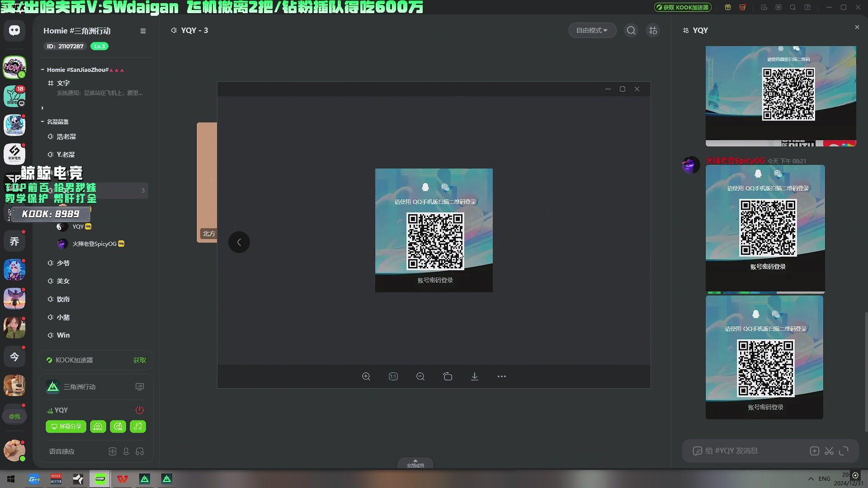Screen dimensions: 868x488
Task: Toggle microphone mute
Action: [126, 451]
